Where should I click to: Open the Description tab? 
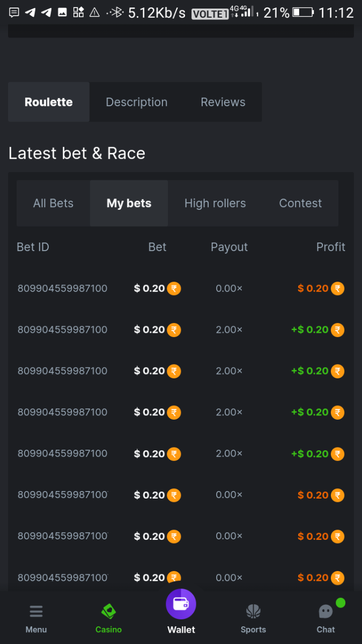137,102
